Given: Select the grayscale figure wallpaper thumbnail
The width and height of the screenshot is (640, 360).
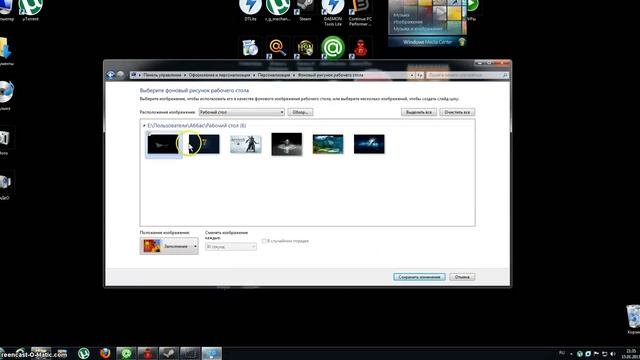Looking at the screenshot, I should pos(287,144).
